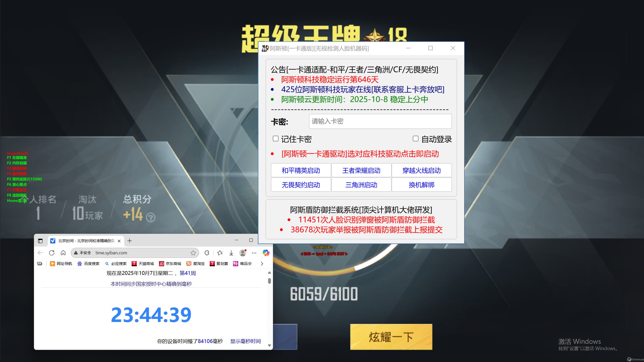644x362 pixels.
Task: Enable the 记住卡密 checkbox
Action: tap(275, 139)
